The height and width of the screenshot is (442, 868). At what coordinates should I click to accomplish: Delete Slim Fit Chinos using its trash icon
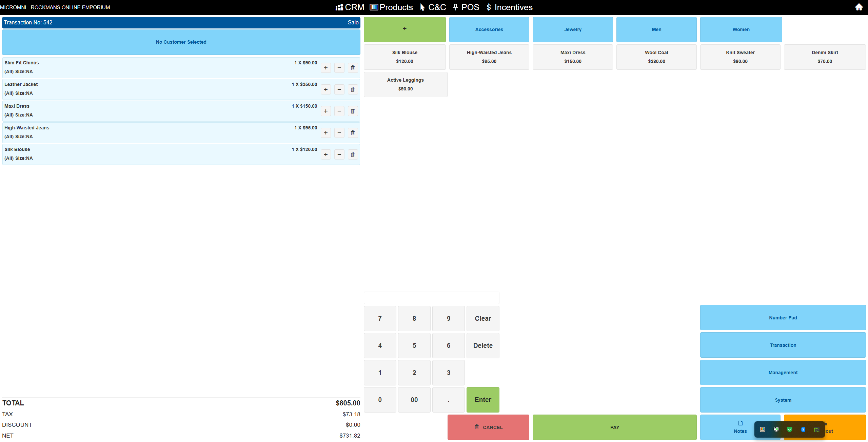352,68
